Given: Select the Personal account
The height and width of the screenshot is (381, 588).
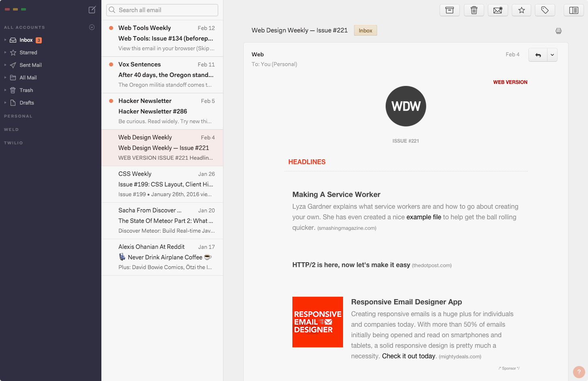Looking at the screenshot, I should [x=18, y=116].
